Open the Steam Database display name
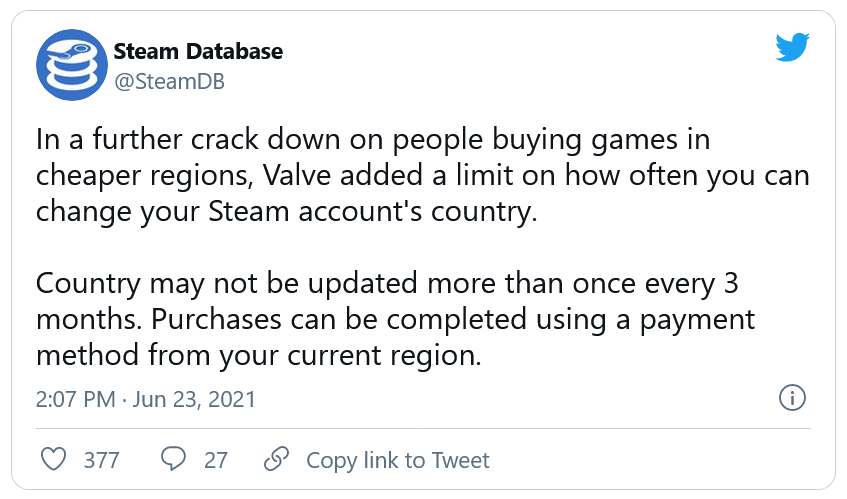This screenshot has width=847, height=499. pyautogui.click(x=198, y=51)
